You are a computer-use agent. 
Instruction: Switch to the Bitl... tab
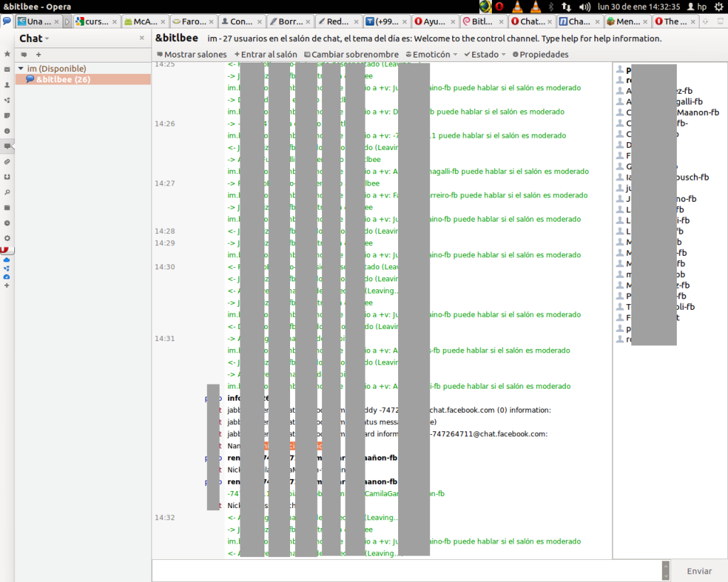(x=483, y=21)
